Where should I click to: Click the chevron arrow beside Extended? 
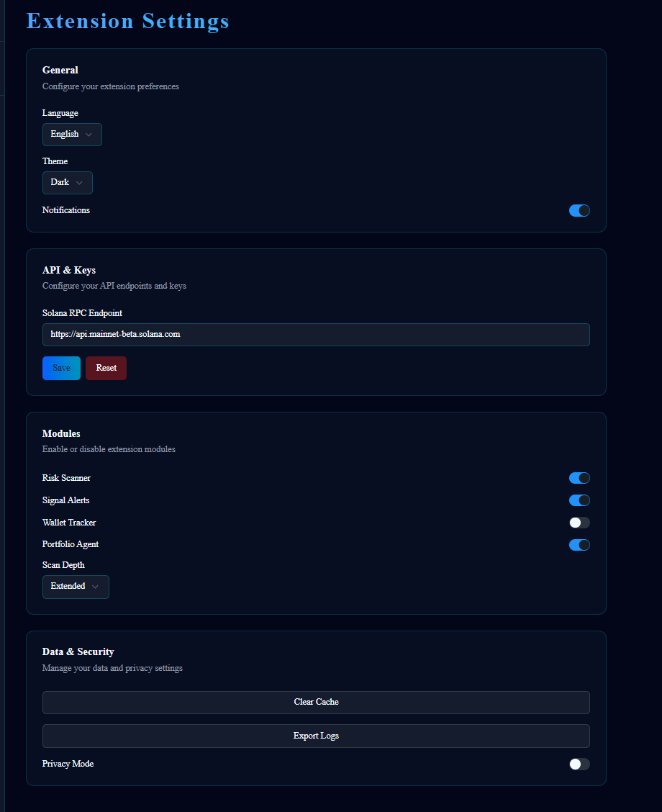coord(95,587)
